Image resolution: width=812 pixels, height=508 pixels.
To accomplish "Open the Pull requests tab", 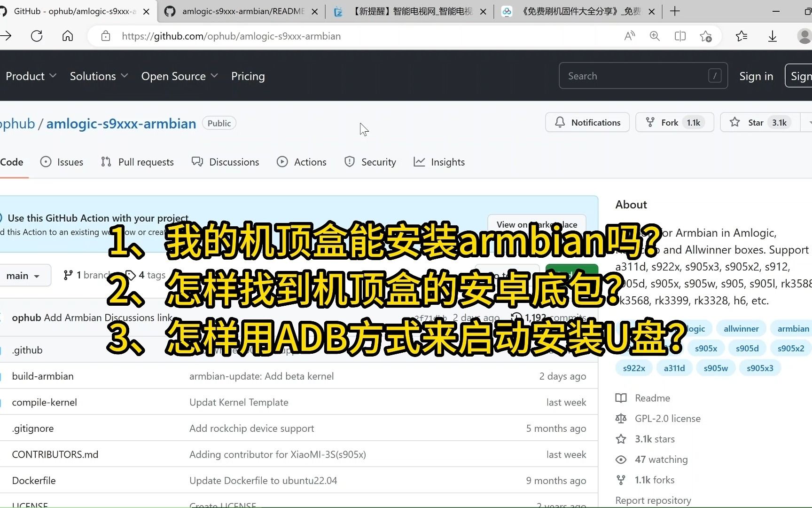I will [x=137, y=162].
